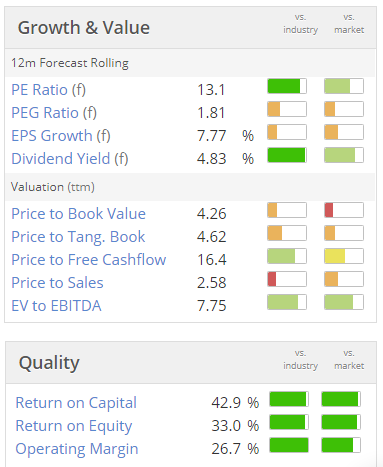Click the Growth & Value panel heading

pos(84,28)
